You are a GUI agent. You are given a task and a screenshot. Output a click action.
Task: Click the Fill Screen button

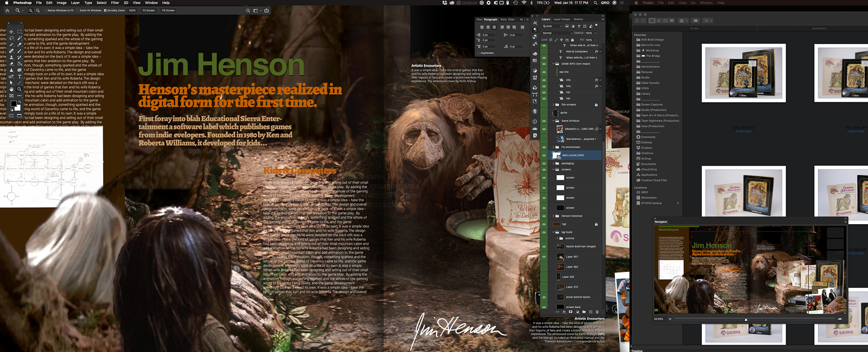click(x=168, y=10)
